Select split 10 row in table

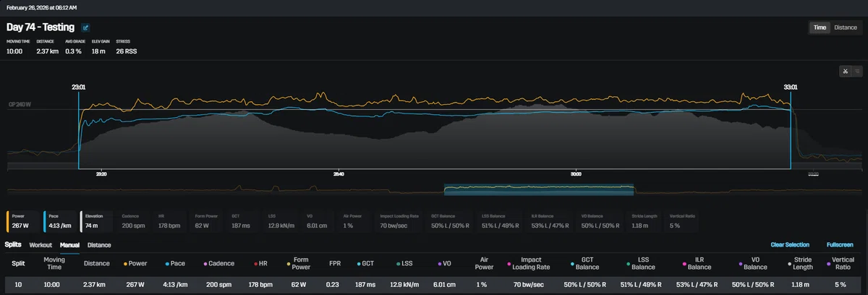coord(434,285)
